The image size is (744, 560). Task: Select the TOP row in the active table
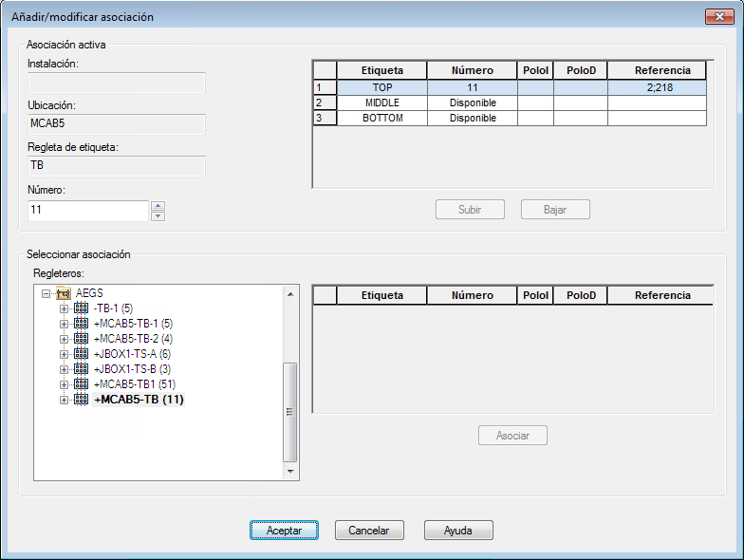[x=511, y=87]
